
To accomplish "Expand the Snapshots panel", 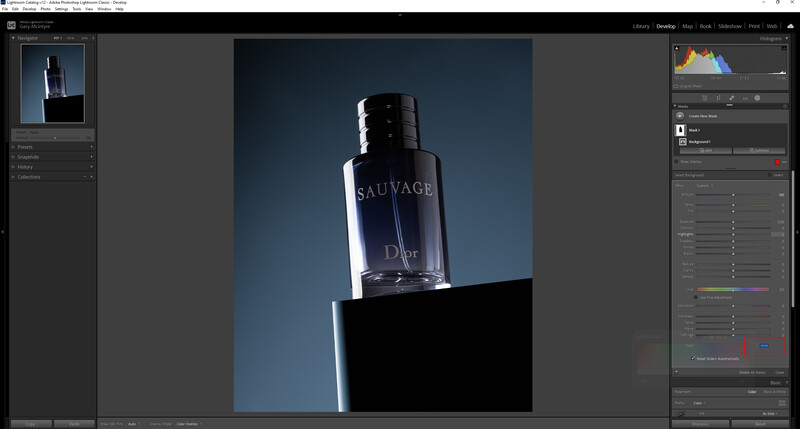I will (13, 157).
